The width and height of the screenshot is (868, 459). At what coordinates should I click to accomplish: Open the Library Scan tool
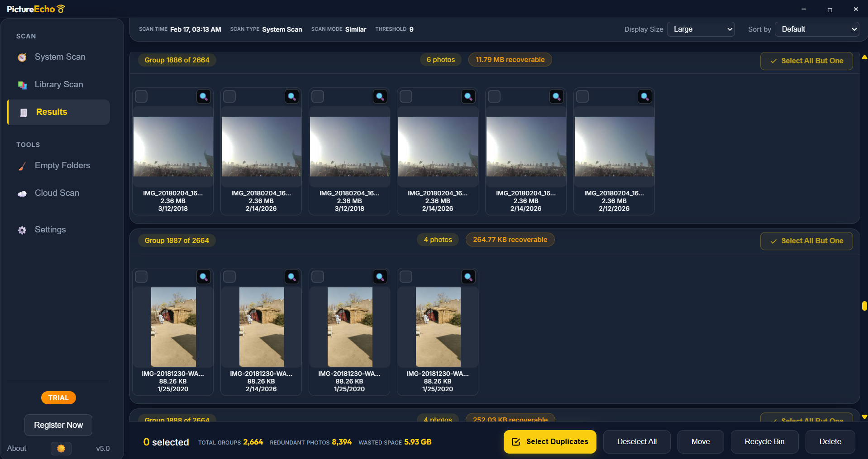[x=58, y=85]
